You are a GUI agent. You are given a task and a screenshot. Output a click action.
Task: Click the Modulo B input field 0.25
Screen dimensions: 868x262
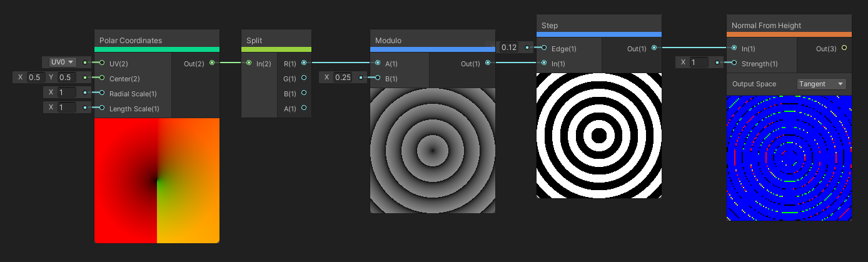coord(342,77)
